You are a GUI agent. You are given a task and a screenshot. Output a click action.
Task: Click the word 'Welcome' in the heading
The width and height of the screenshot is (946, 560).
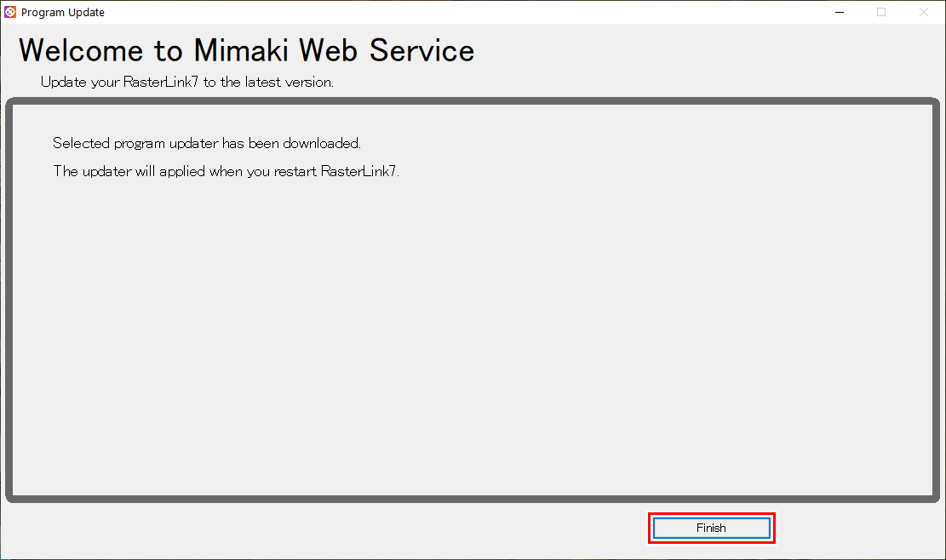(82, 51)
